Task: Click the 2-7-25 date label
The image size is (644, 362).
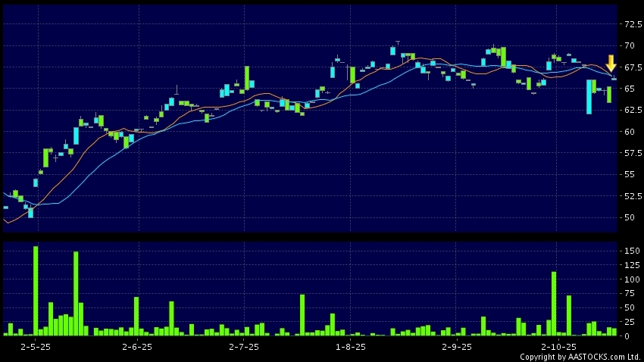Action: click(243, 346)
